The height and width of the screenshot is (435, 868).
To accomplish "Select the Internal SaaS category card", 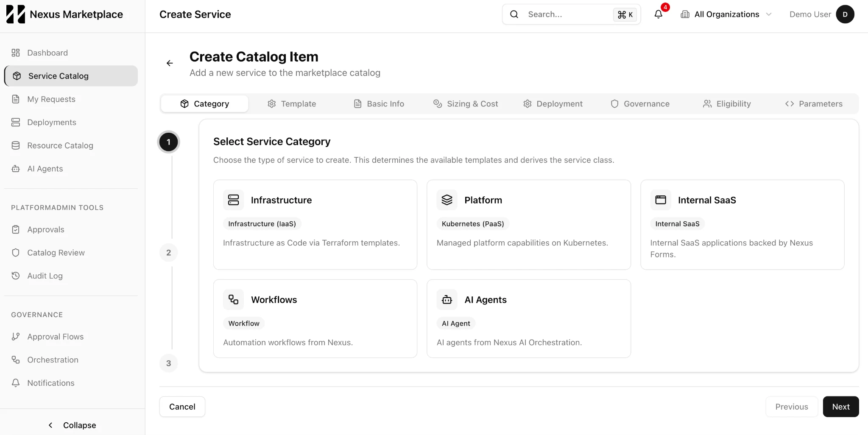I will (x=742, y=225).
